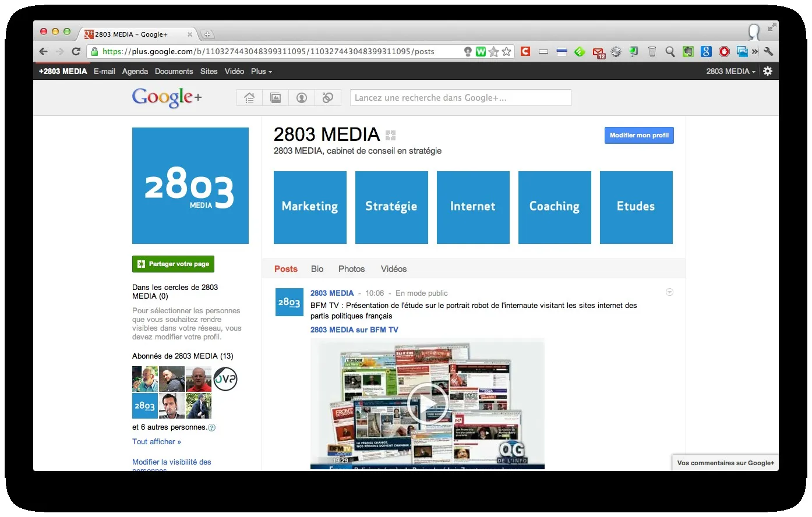Open the new tab button
This screenshot has width=812, height=517.
coord(207,34)
